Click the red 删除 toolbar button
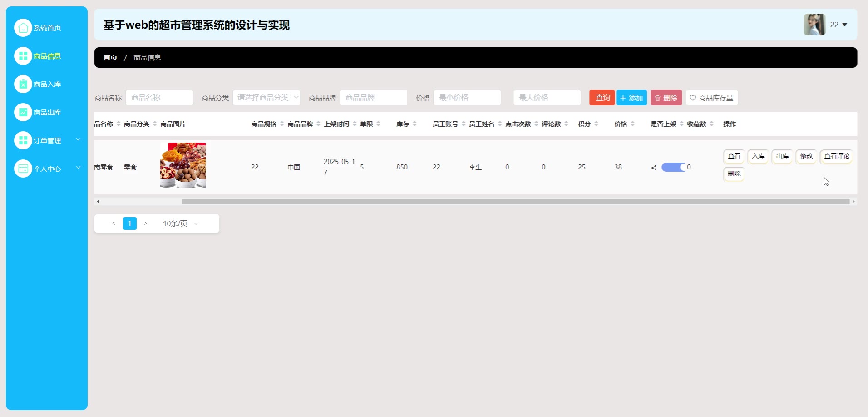This screenshot has width=868, height=417. pos(666,98)
